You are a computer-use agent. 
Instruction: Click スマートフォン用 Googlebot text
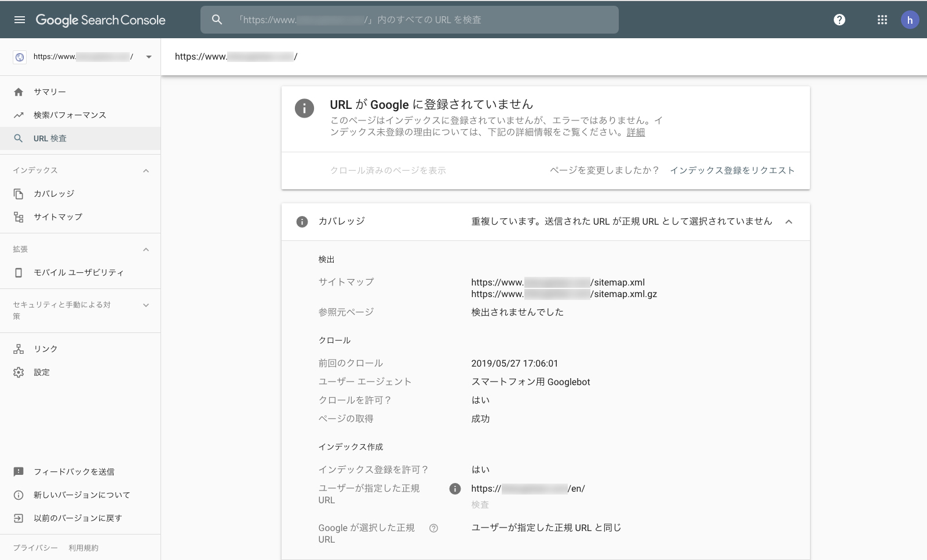[x=531, y=382]
